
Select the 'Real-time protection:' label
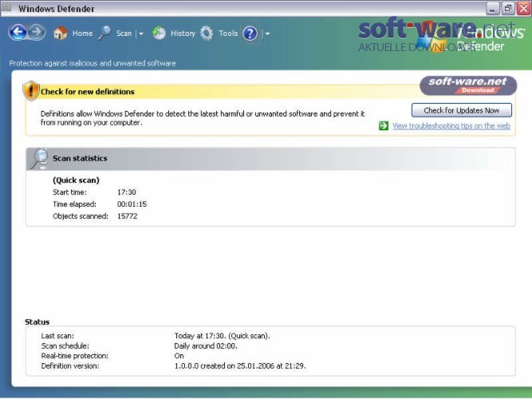tap(75, 356)
